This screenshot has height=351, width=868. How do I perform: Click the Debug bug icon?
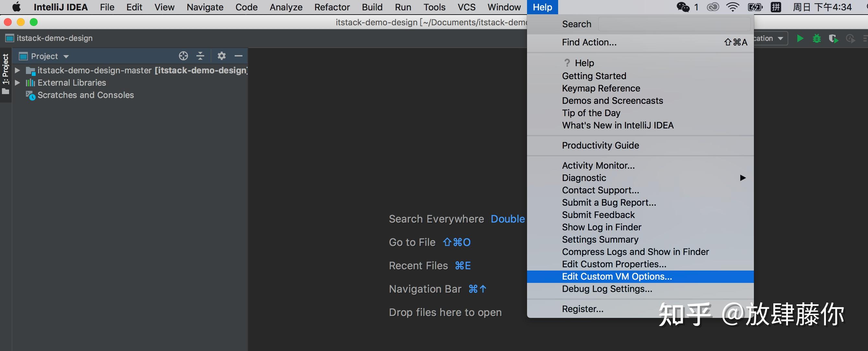point(817,38)
